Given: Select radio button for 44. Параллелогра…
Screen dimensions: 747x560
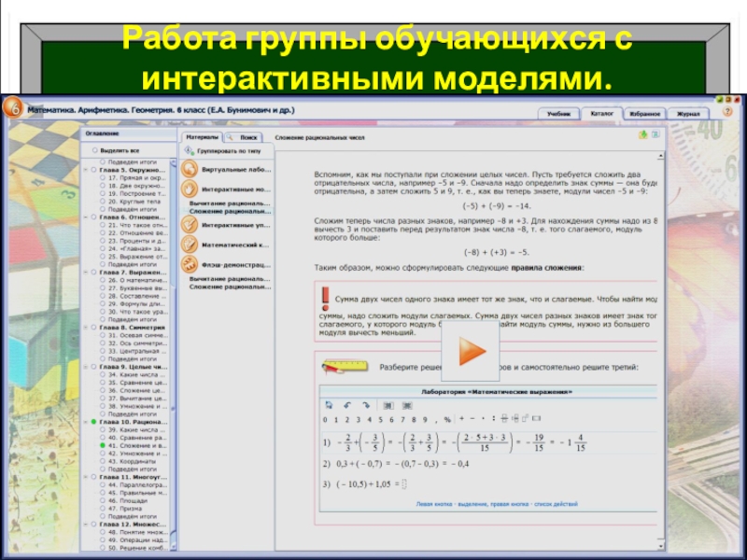Looking at the screenshot, I should pos(103,484).
